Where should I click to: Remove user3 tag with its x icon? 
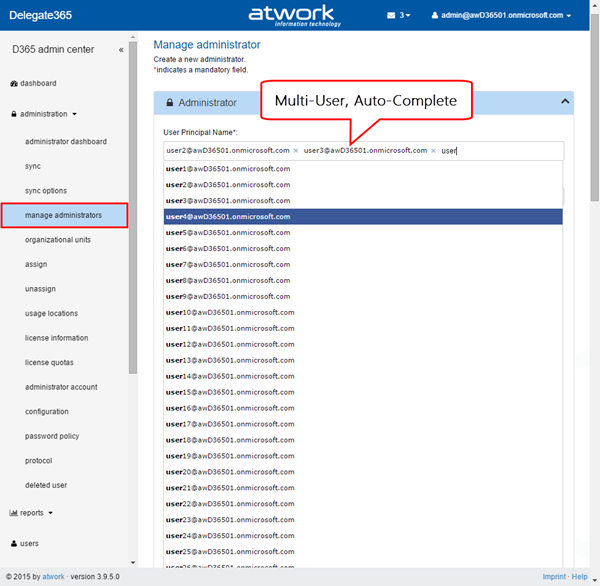coord(433,151)
